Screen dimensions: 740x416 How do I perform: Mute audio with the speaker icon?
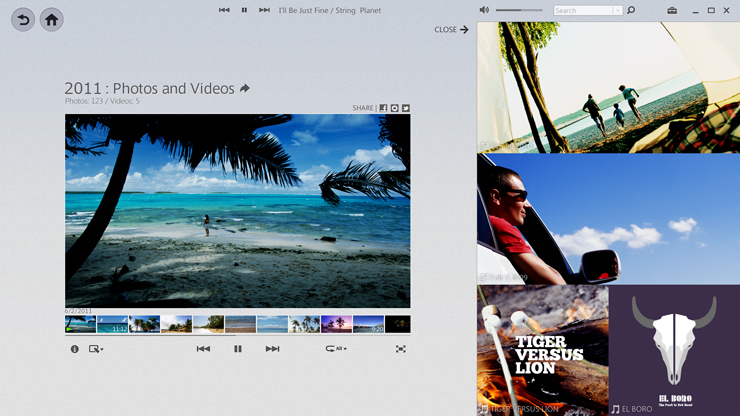coord(484,10)
